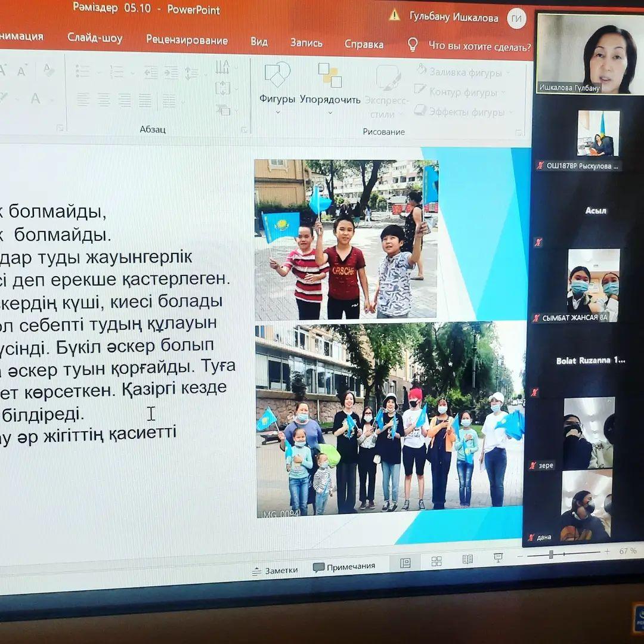The height and width of the screenshot is (644, 644).
Task: Click the bulleted list icon
Action: tap(83, 72)
